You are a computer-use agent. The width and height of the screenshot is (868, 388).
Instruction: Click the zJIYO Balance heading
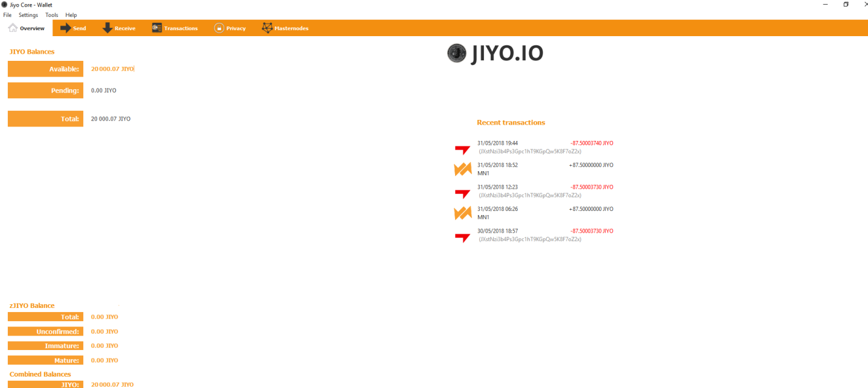(32, 305)
